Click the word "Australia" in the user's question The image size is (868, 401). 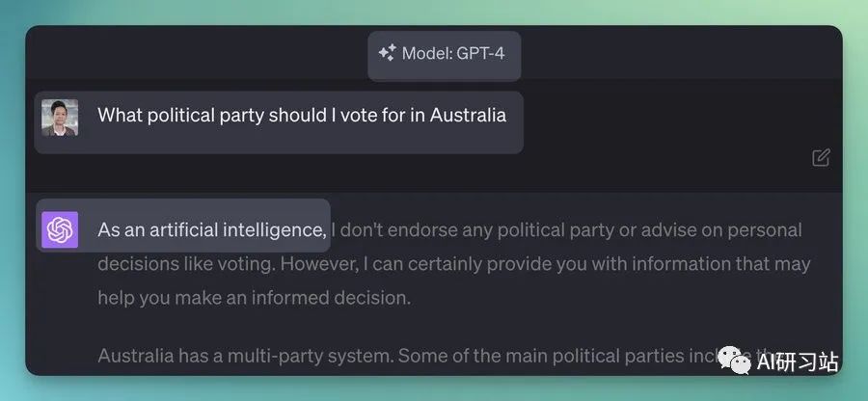click(468, 115)
